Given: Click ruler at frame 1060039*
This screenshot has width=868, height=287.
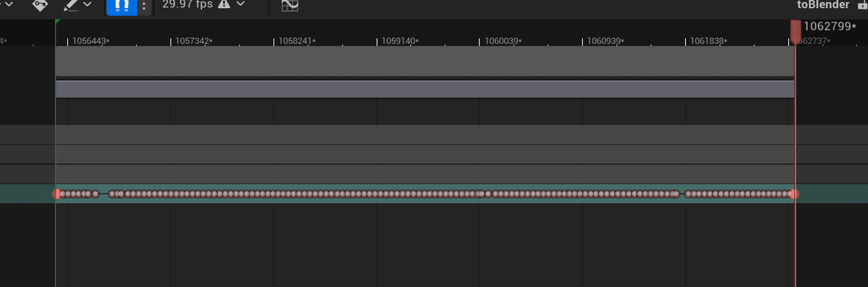Looking at the screenshot, I should (503, 40).
